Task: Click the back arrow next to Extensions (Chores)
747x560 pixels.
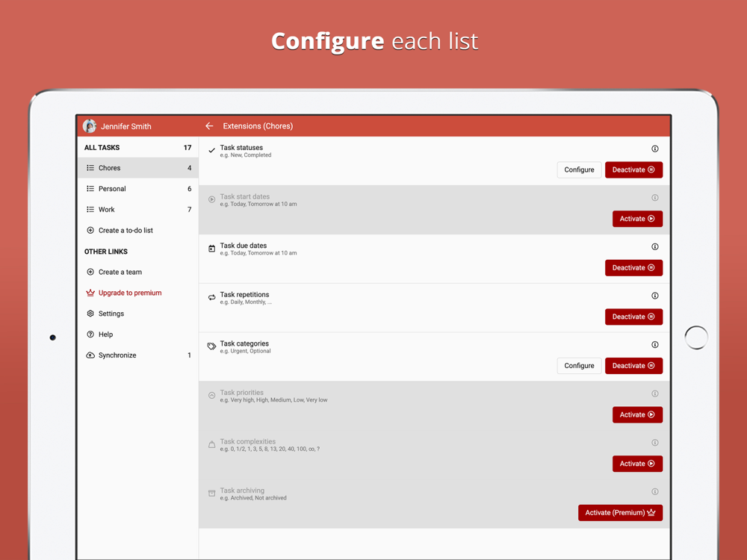Action: [x=209, y=126]
